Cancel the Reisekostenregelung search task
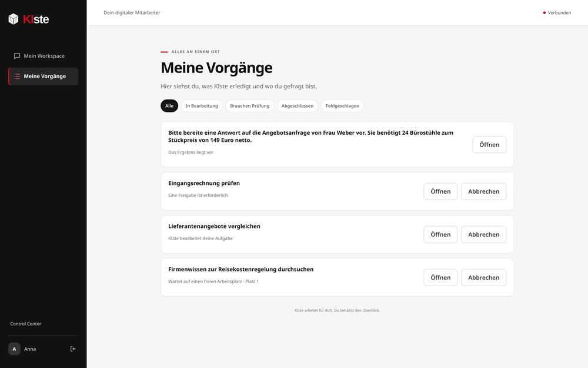This screenshot has width=588, height=368. [x=483, y=277]
